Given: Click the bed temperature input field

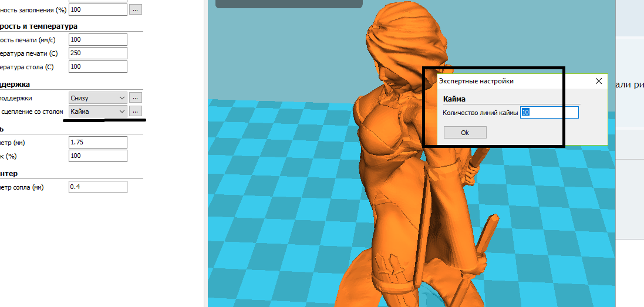Looking at the screenshot, I should pyautogui.click(x=97, y=66).
